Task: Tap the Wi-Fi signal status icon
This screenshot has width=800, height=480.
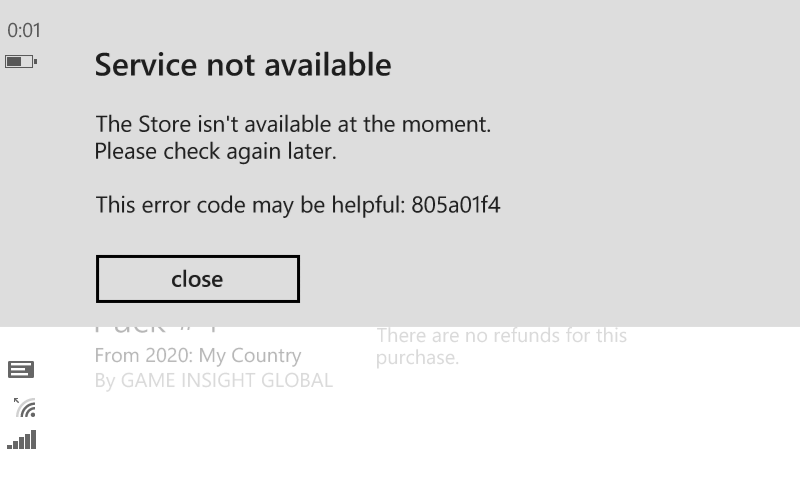Action: click(24, 408)
